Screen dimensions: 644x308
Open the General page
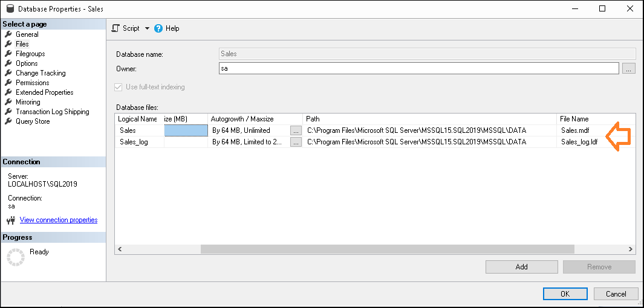tap(27, 34)
